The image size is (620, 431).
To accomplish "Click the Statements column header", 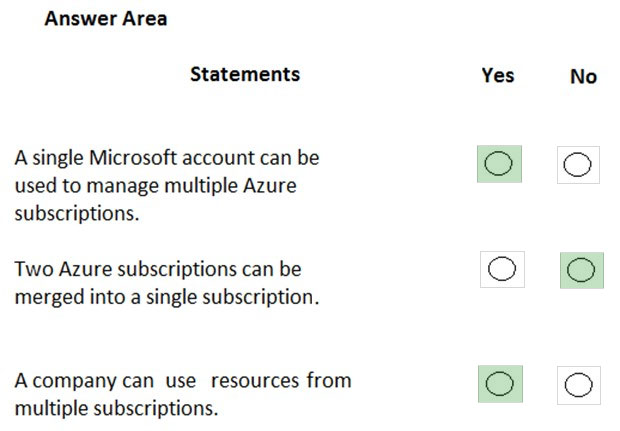I will [x=245, y=74].
